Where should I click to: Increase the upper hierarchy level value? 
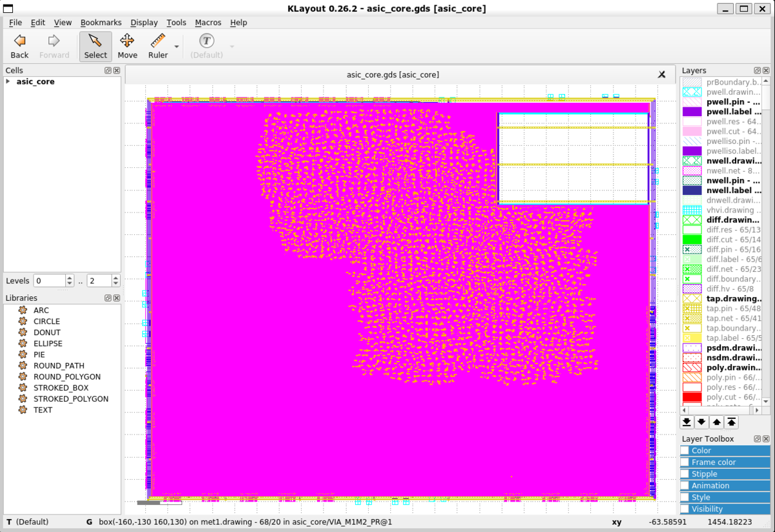click(x=116, y=278)
